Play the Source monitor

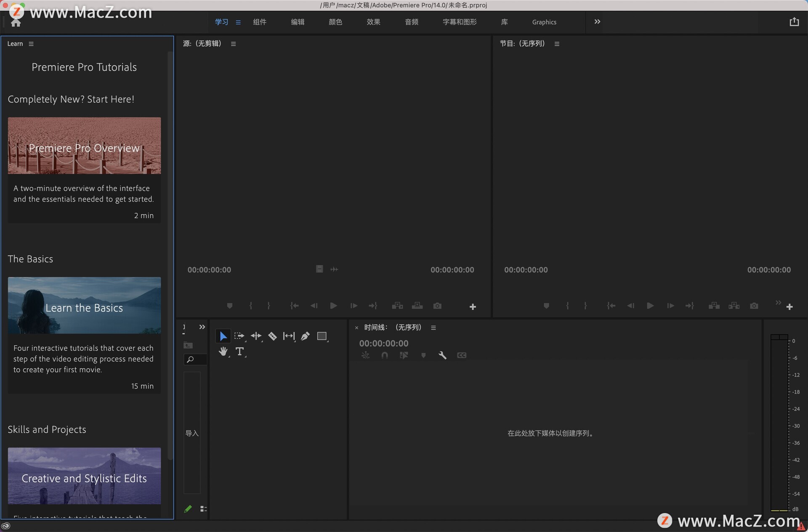pyautogui.click(x=333, y=306)
